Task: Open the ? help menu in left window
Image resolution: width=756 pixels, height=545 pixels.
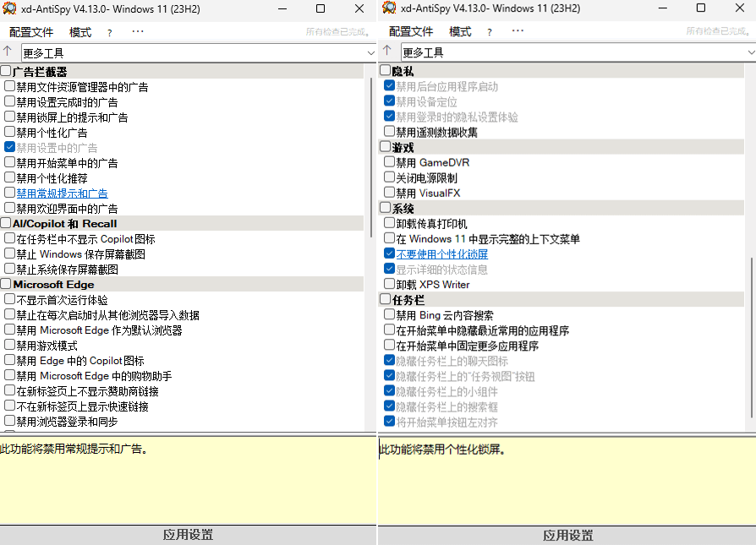Action: coord(109,33)
